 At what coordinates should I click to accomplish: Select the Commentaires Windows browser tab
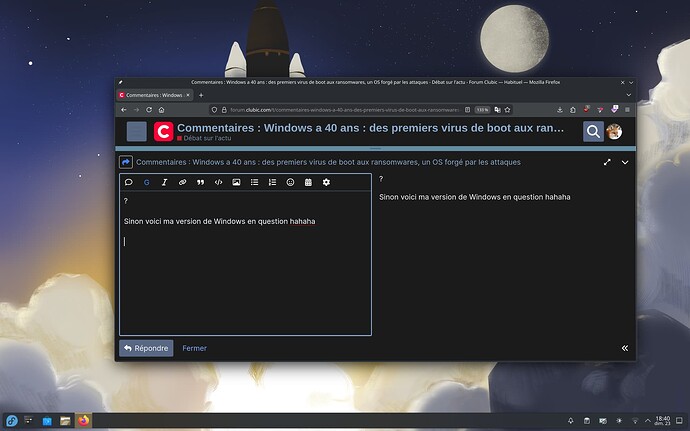150,95
